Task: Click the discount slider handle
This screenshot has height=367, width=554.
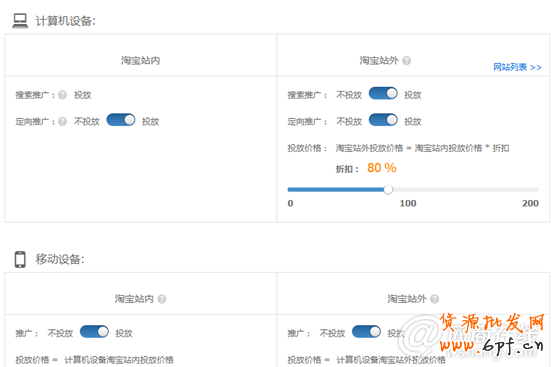Action: pyautogui.click(x=388, y=190)
